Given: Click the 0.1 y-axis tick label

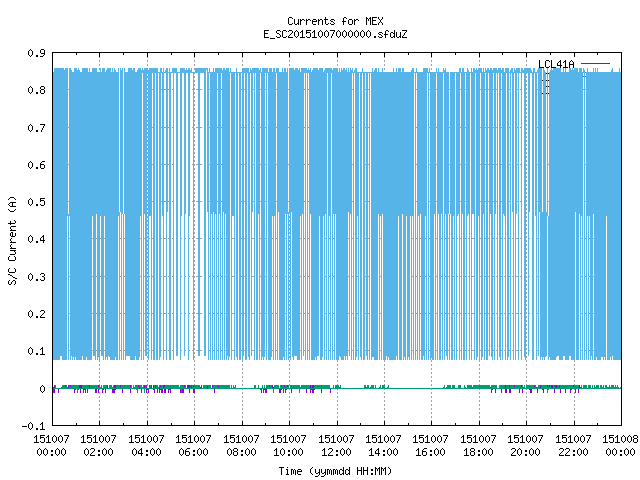Looking at the screenshot, I should click(x=36, y=351).
